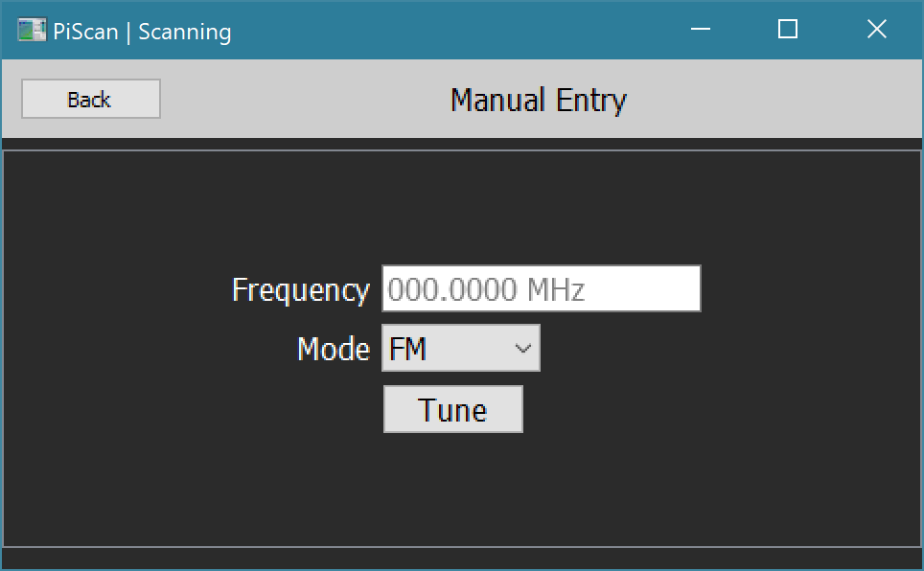
Task: Click the PiScan app icon in title bar
Action: (x=32, y=31)
